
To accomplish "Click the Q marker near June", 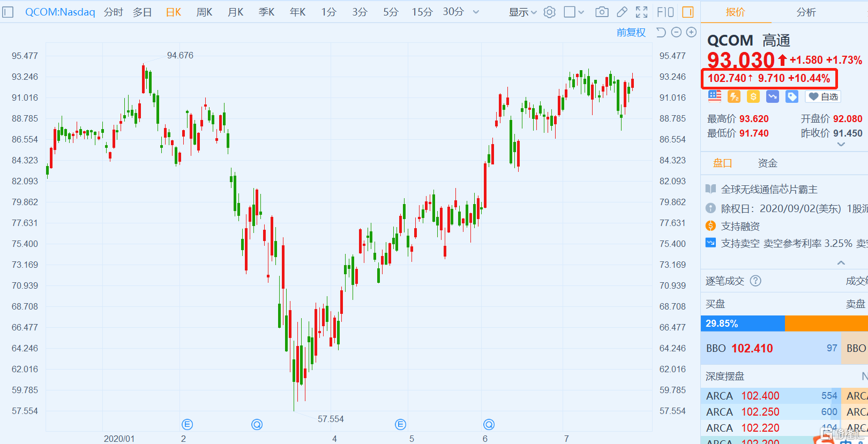I will tap(489, 425).
